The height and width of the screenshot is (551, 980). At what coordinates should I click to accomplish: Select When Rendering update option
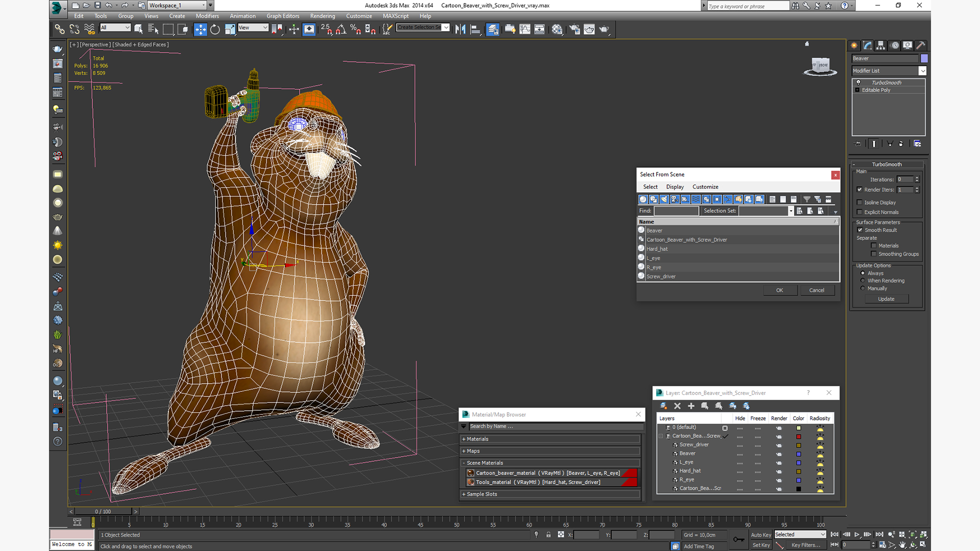click(863, 281)
